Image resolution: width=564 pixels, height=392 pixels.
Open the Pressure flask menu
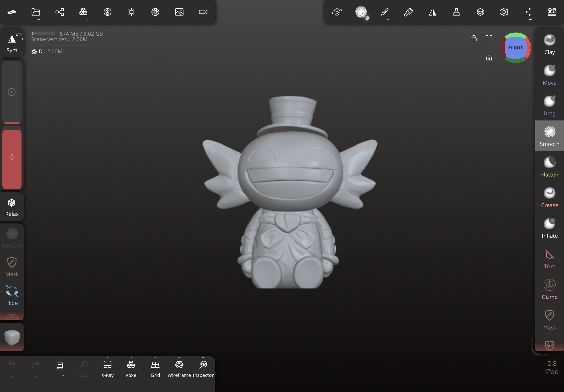(x=456, y=12)
